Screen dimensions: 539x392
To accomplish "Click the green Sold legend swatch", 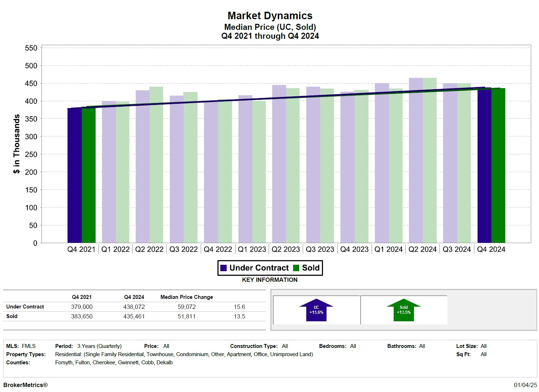I will [296, 268].
